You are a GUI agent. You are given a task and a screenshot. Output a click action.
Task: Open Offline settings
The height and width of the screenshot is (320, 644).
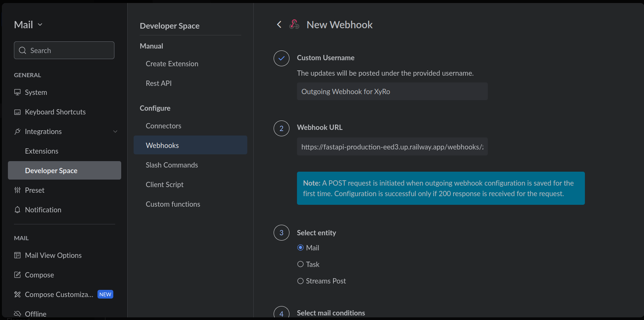point(64,313)
